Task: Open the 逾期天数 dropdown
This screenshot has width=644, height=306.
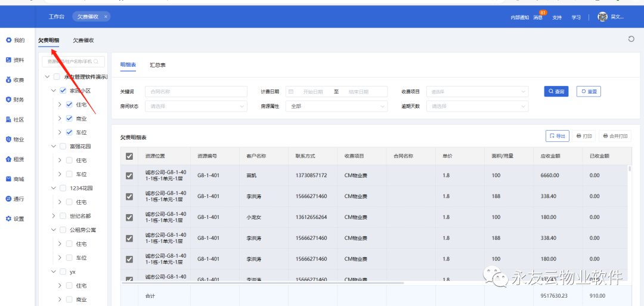Action: click(477, 106)
